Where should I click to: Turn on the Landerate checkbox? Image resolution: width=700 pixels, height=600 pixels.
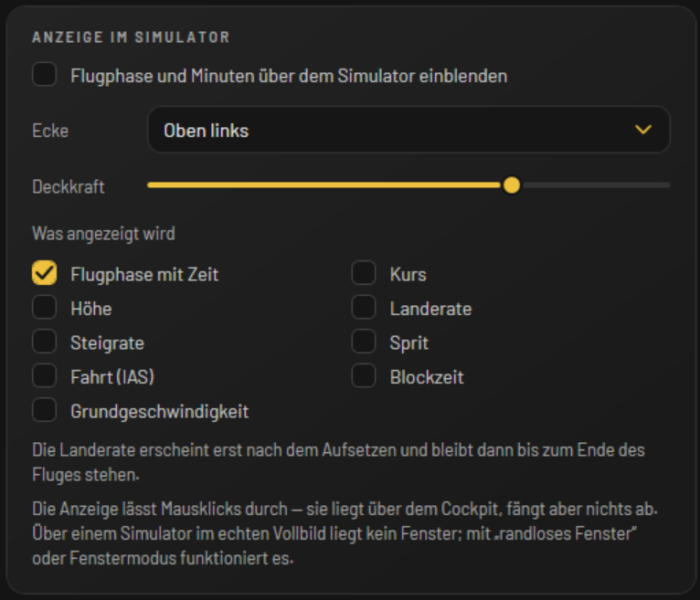pos(364,307)
